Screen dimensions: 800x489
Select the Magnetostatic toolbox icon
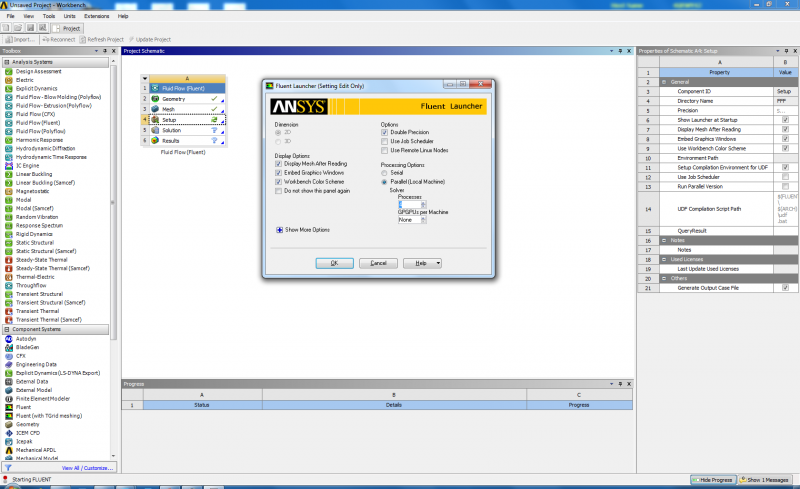tap(9, 191)
